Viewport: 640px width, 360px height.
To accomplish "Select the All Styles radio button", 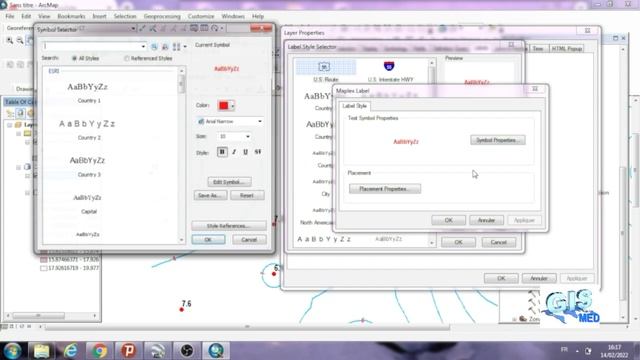I will [75, 58].
